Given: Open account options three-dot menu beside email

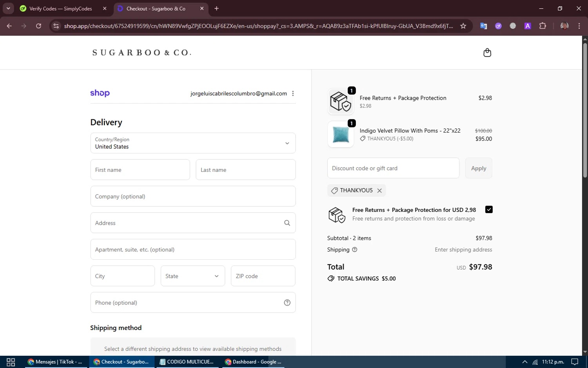Looking at the screenshot, I should tap(293, 93).
